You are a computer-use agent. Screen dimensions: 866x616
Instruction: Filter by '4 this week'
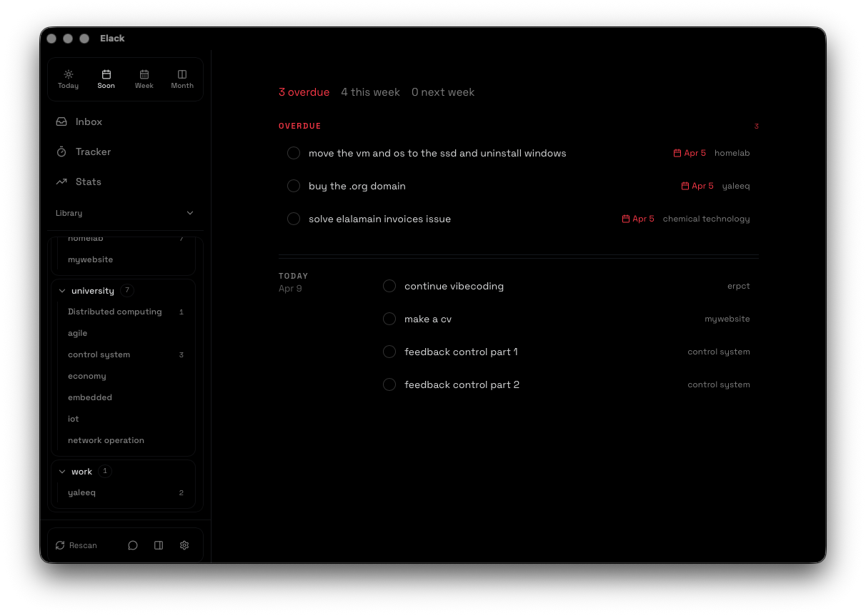point(370,92)
